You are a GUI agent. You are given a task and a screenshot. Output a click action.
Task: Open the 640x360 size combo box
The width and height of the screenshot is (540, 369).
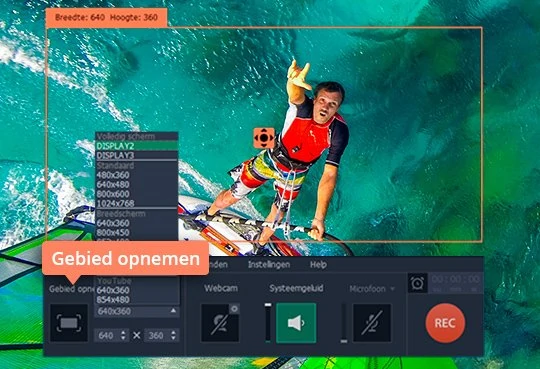click(137, 311)
